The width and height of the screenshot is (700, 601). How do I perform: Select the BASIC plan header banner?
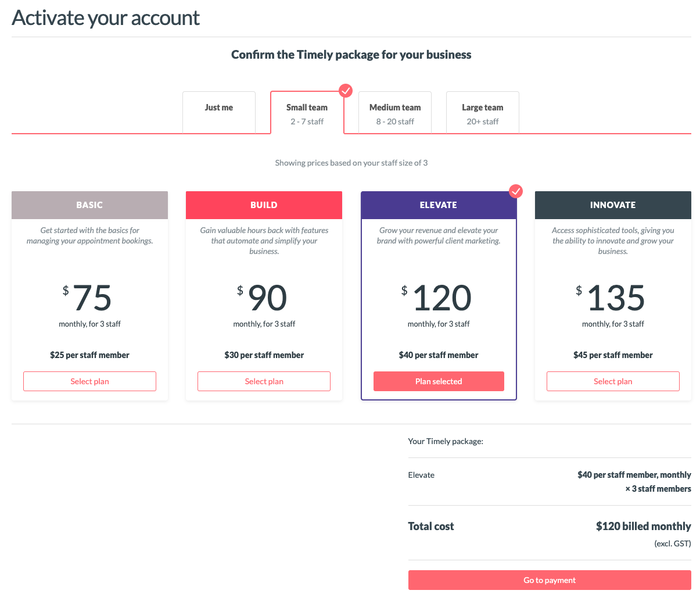(89, 205)
